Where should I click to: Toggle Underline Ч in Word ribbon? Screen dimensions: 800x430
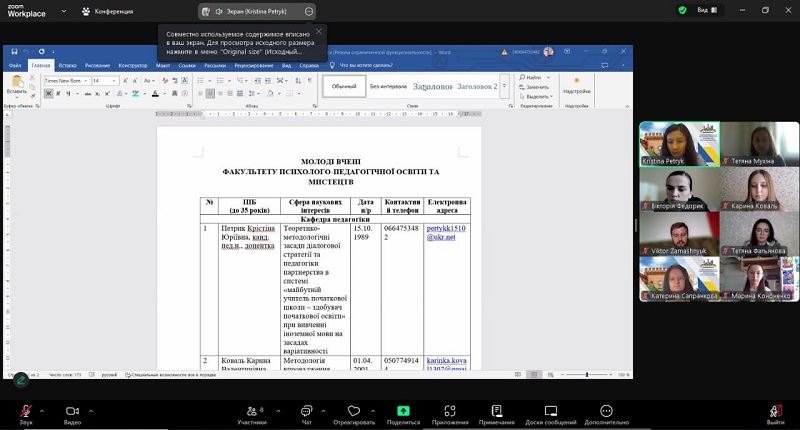(x=68, y=94)
